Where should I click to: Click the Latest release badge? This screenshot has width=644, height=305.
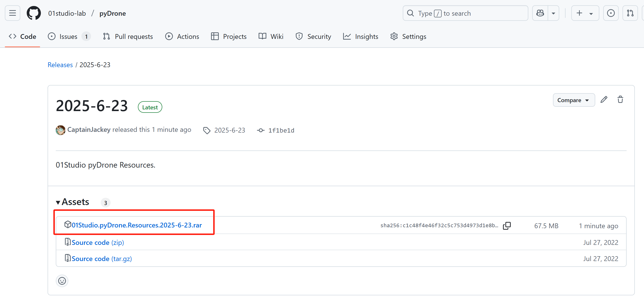pyautogui.click(x=150, y=107)
